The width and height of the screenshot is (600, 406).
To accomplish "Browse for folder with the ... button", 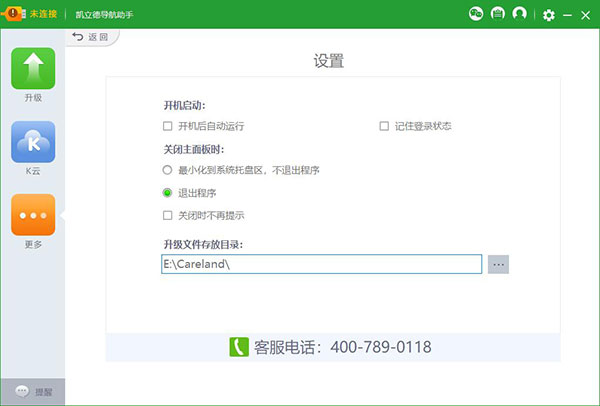I will (498, 264).
